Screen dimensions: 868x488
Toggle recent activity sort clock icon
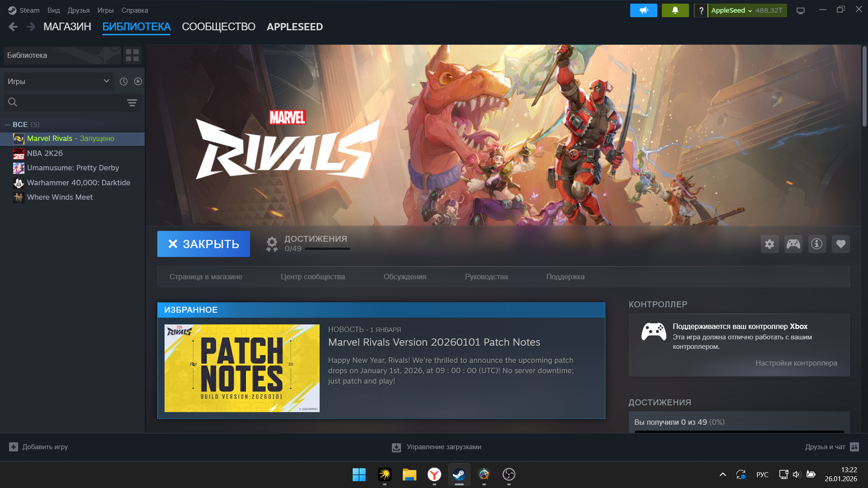point(123,81)
